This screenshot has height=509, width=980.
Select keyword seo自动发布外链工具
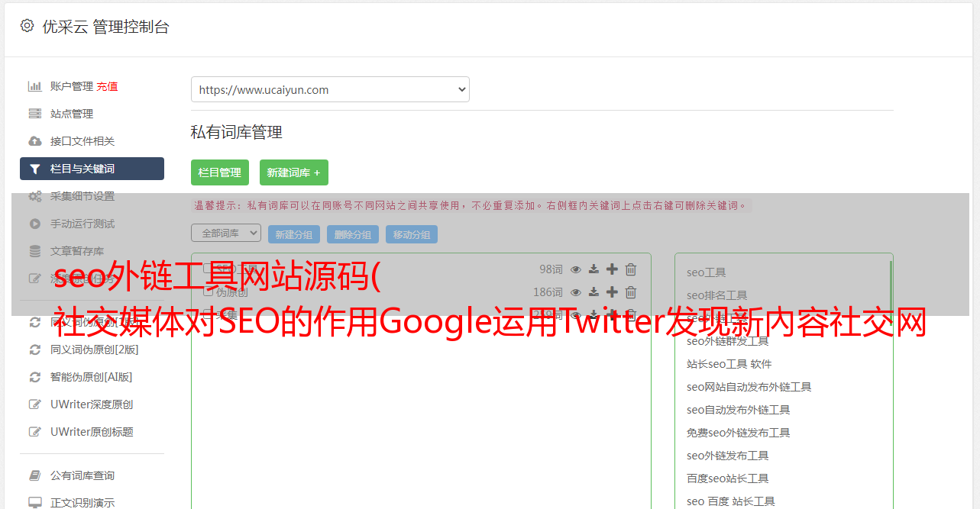739,410
